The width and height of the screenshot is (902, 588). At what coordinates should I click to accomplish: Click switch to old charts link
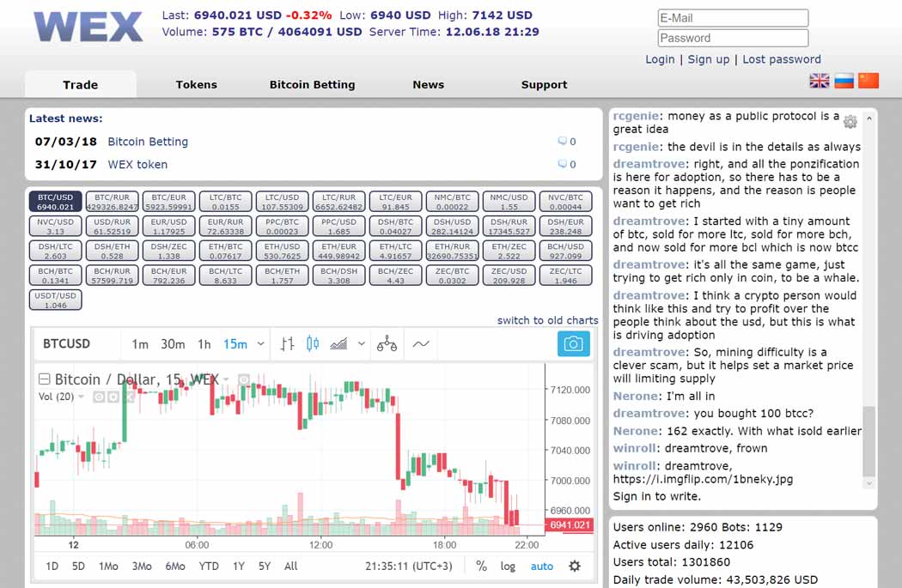click(x=548, y=320)
